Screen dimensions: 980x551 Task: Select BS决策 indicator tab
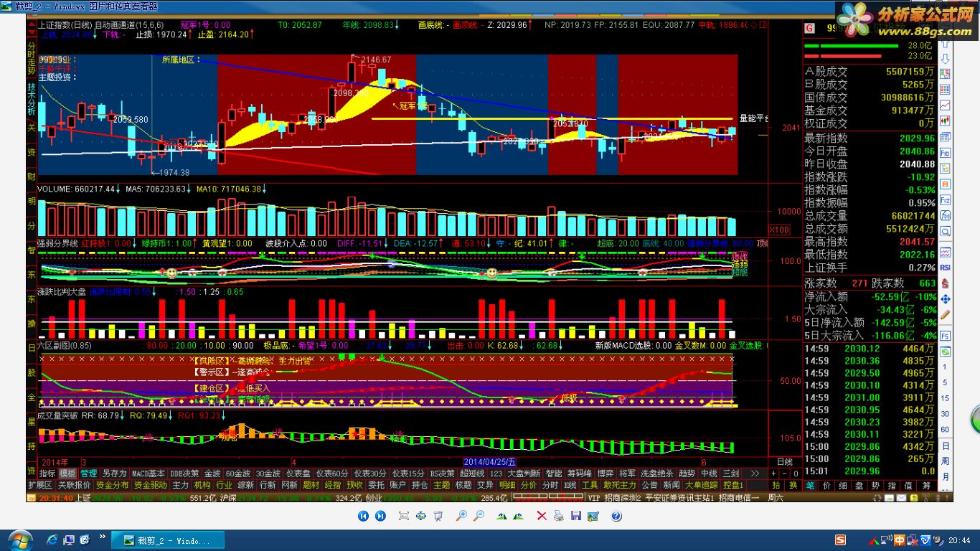click(442, 474)
